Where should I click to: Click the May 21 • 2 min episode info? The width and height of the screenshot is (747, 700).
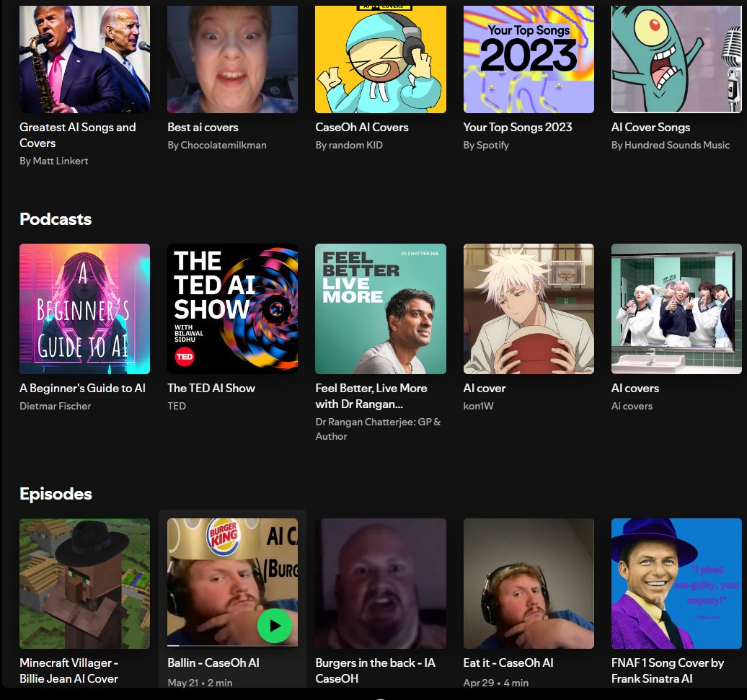(200, 683)
